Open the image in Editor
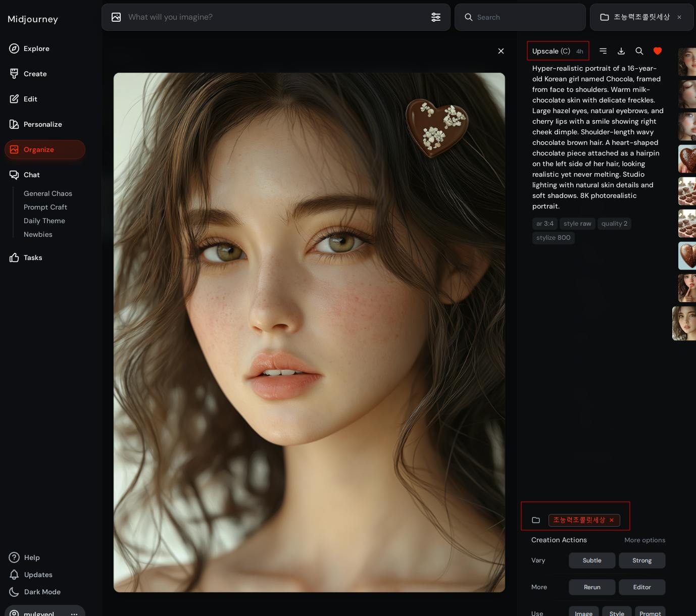The width and height of the screenshot is (696, 616). click(x=642, y=587)
